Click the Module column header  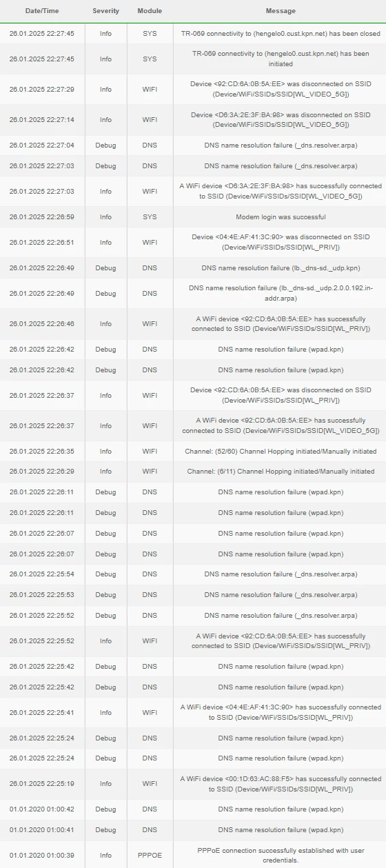point(150,11)
